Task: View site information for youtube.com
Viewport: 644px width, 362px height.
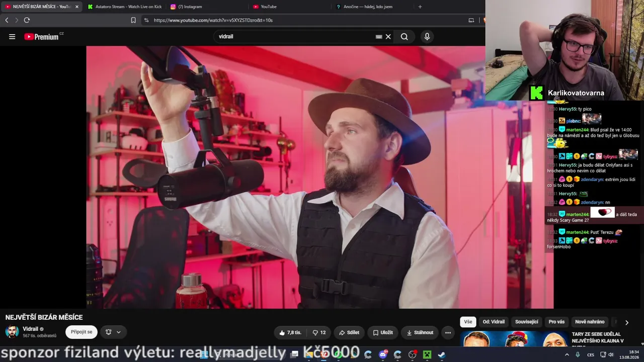Action: (x=146, y=20)
